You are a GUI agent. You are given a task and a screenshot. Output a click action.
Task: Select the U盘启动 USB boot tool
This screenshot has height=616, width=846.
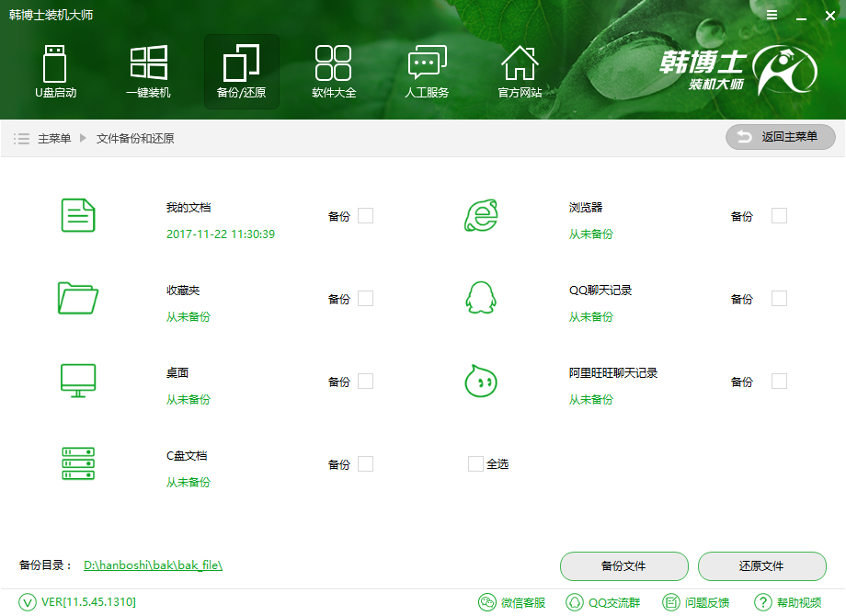(x=54, y=71)
